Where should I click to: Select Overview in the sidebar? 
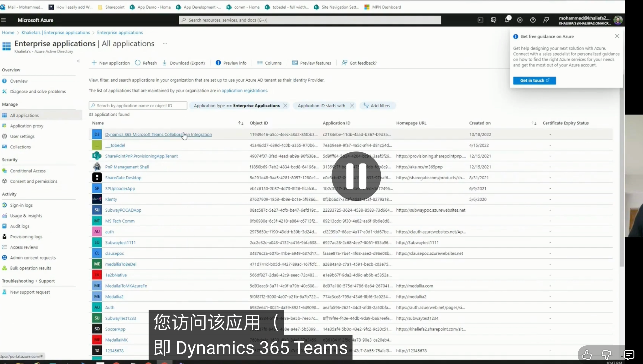pos(19,81)
